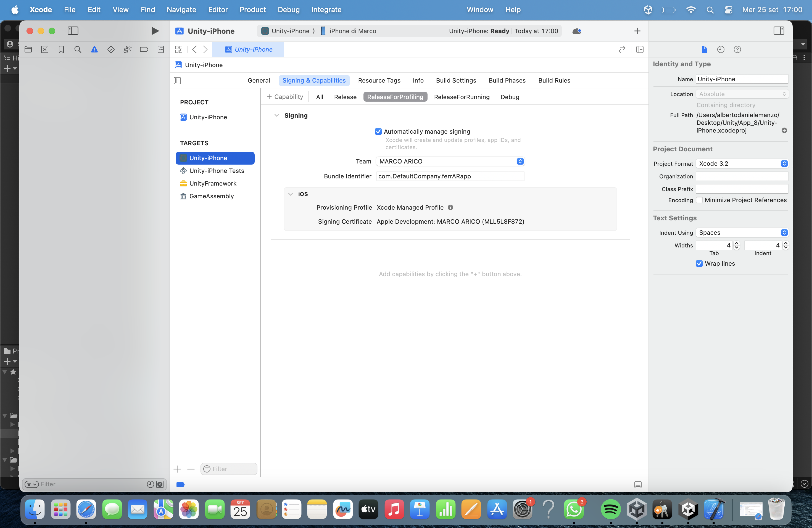Click the editor options swap-arrows icon

[x=622, y=50]
